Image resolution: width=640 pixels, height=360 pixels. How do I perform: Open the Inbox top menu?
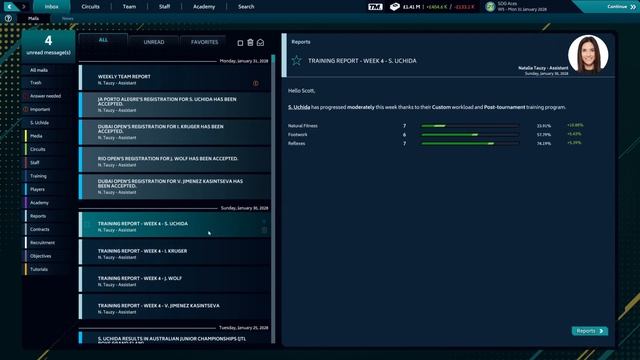(x=51, y=7)
